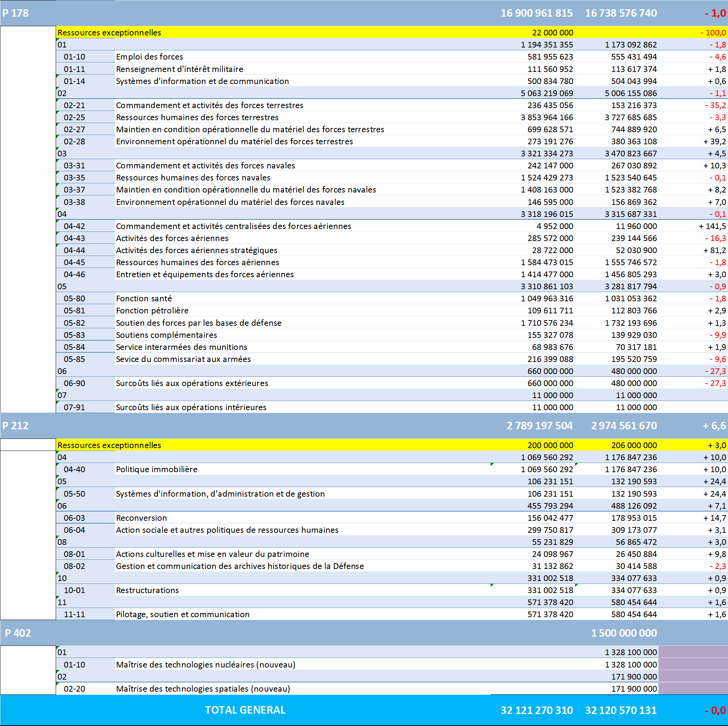Select Activités des forces aériennes stratégiques cell

pos(196,250)
